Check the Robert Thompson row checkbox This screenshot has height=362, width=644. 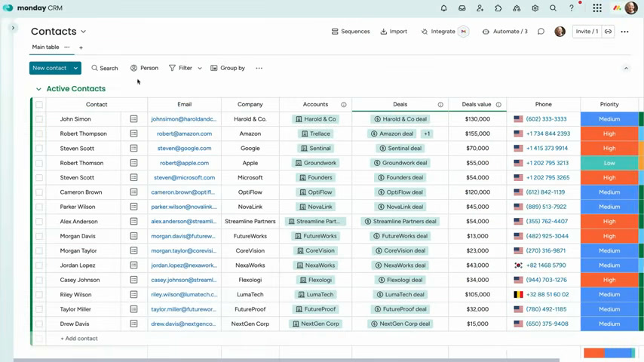39,133
